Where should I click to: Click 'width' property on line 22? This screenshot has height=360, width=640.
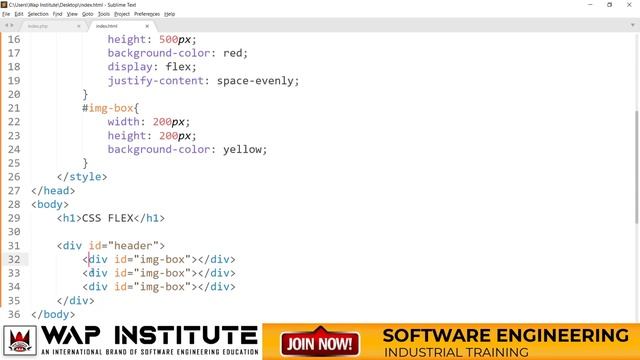point(123,122)
